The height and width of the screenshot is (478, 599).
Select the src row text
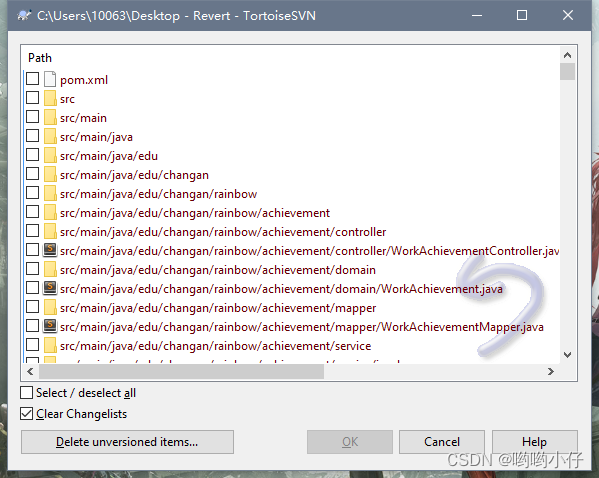pyautogui.click(x=67, y=99)
